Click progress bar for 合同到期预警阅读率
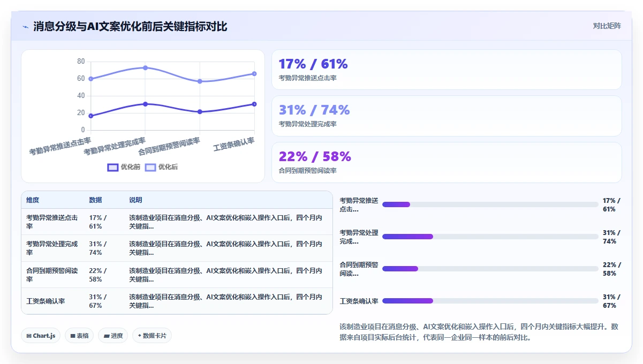 click(x=490, y=269)
